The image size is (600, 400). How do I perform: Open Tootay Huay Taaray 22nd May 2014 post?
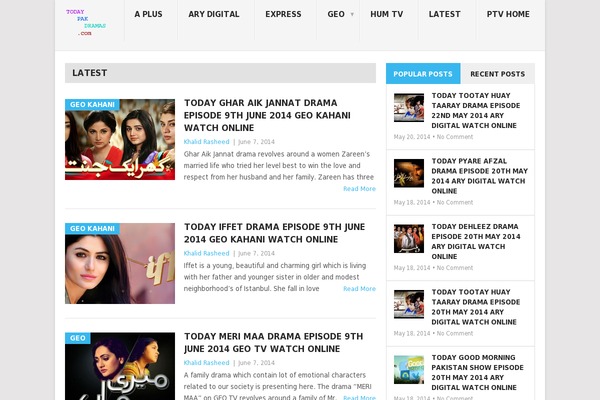tap(476, 111)
